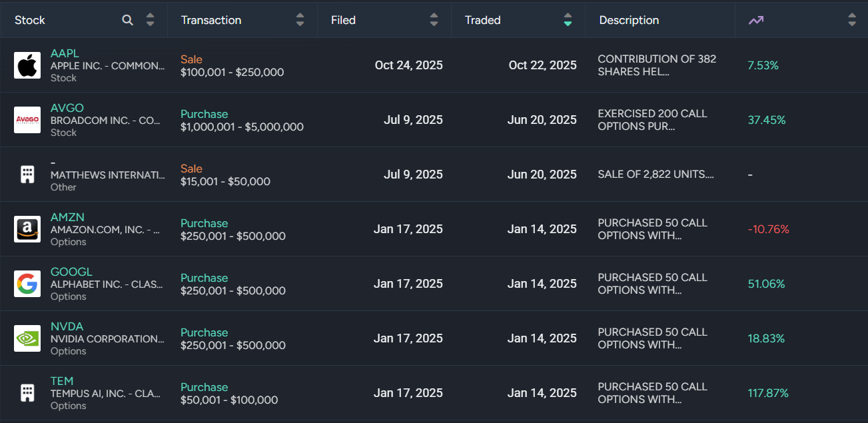The height and width of the screenshot is (423, 868).
Task: Click the Tempus AI building icon
Action: (27, 393)
